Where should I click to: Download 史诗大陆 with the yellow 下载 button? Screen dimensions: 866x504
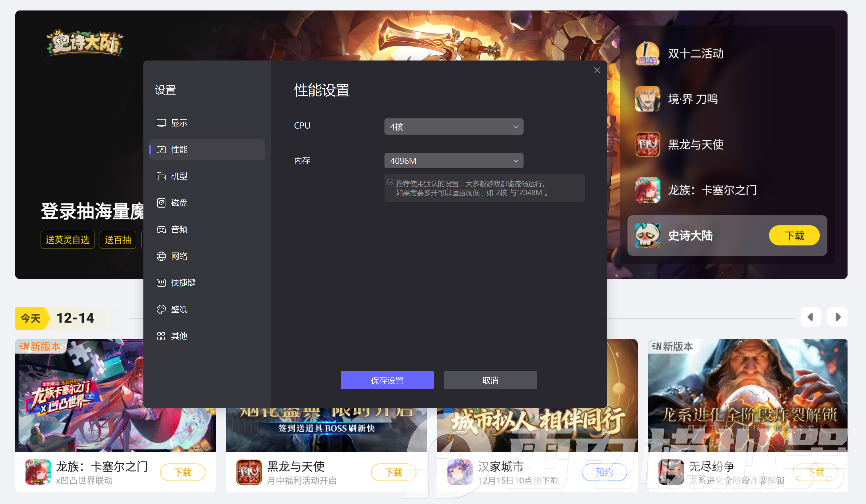794,236
